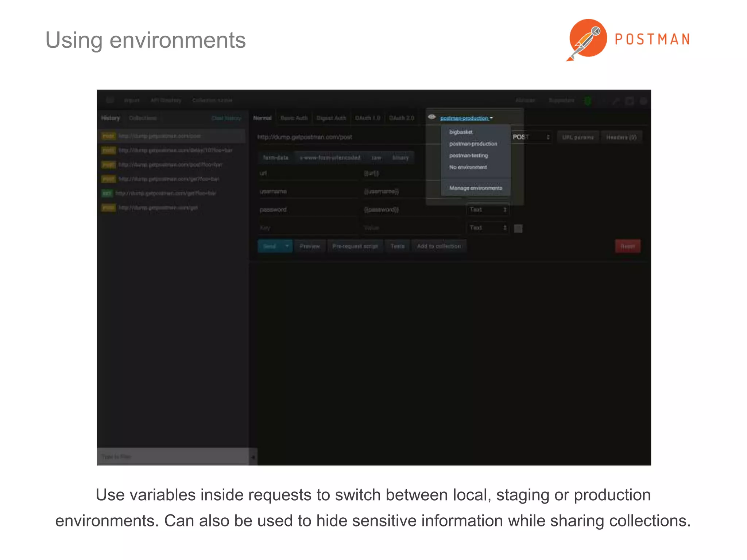The image size is (747, 560).
Task: Click the password key field
Action: pos(308,210)
